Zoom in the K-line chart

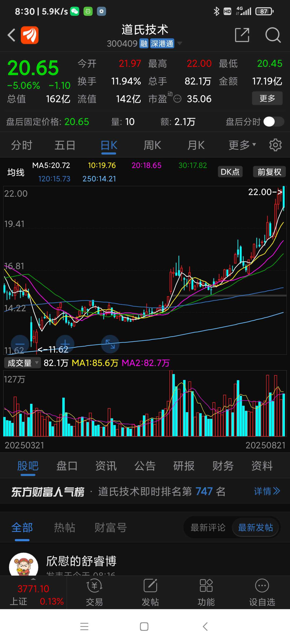[x=65, y=344]
